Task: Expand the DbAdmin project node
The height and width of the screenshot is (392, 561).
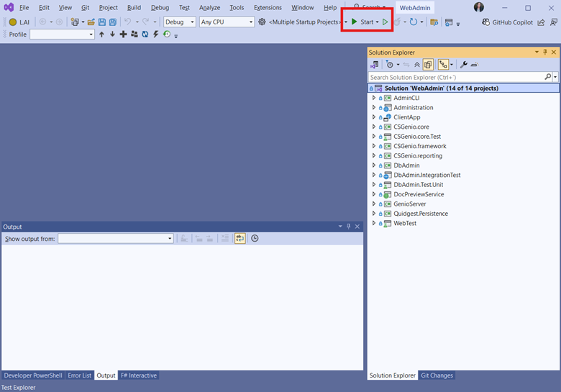Action: [x=373, y=165]
